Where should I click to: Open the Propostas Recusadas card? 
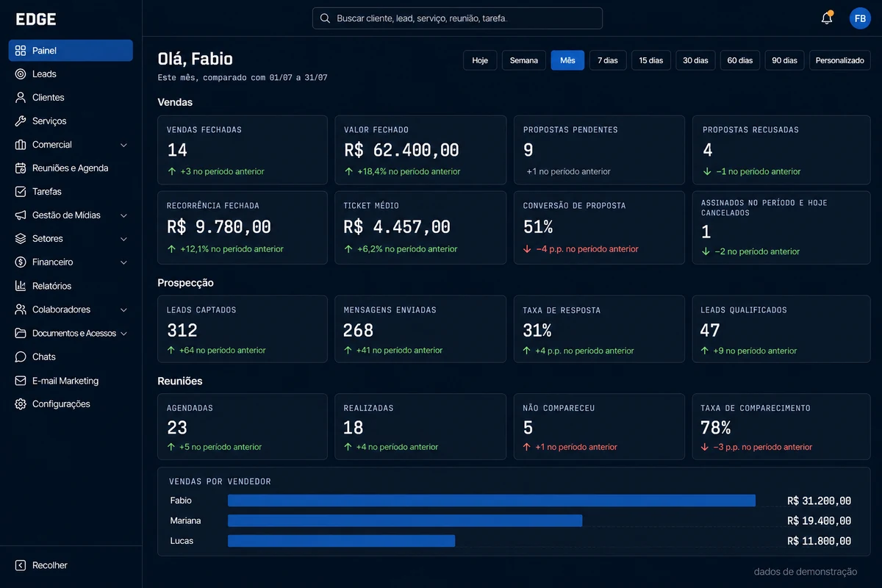pos(781,150)
